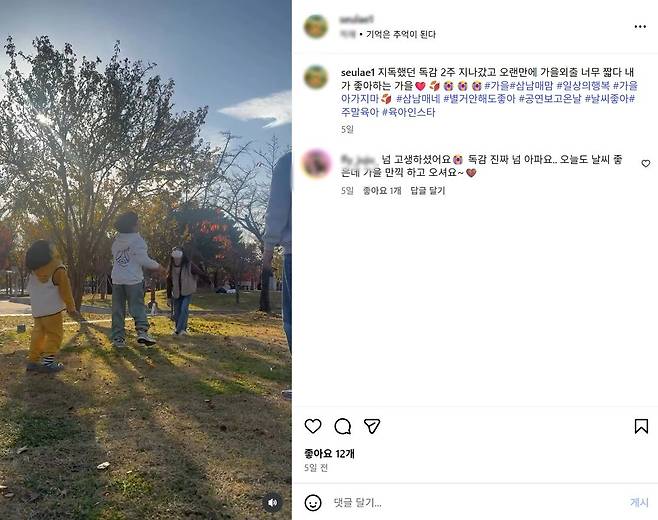Share post using paper plane icon
This screenshot has height=520, width=658.
[372, 426]
